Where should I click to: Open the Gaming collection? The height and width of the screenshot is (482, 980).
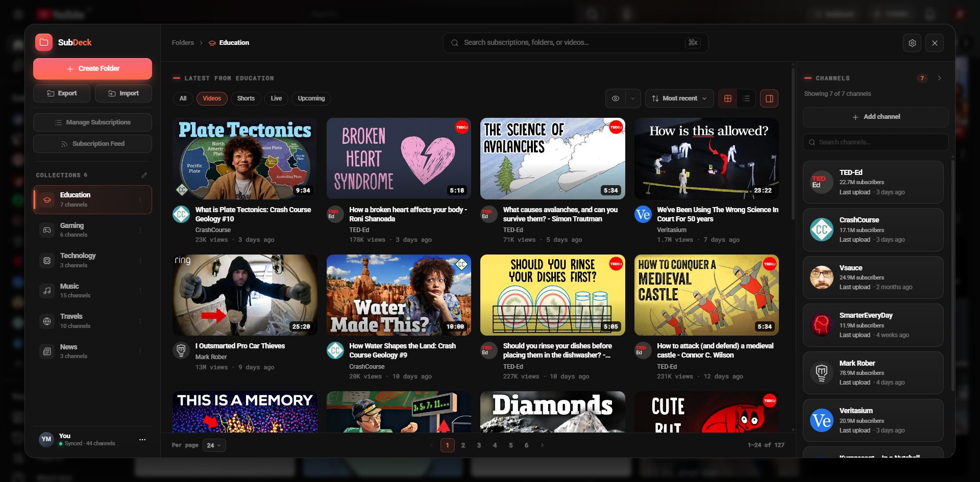92,230
